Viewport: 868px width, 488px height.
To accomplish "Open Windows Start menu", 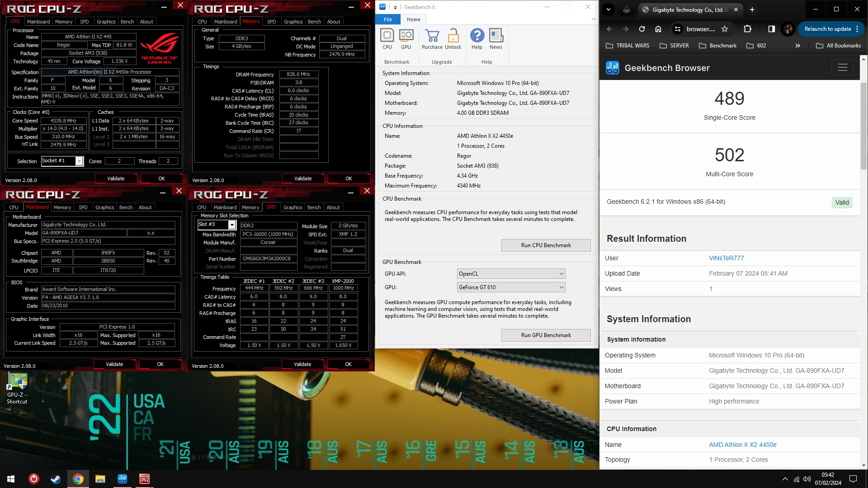I will click(x=11, y=479).
